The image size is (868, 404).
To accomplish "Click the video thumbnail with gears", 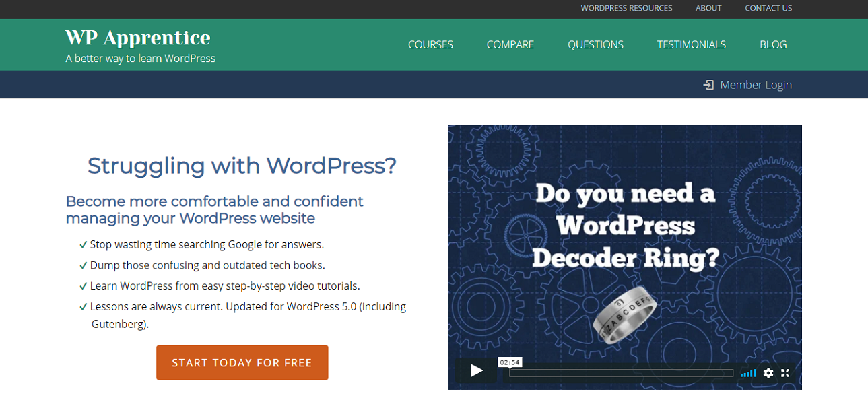I will point(625,257).
